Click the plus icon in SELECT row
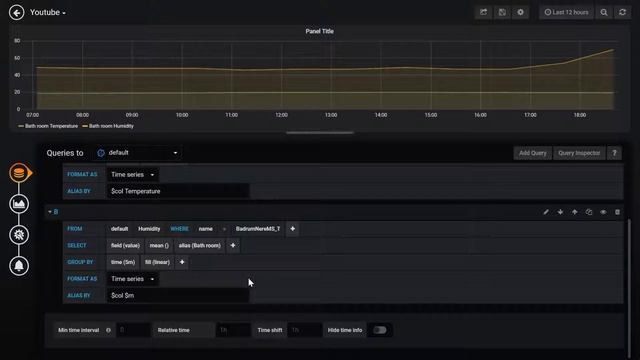640x360 pixels. [233, 246]
